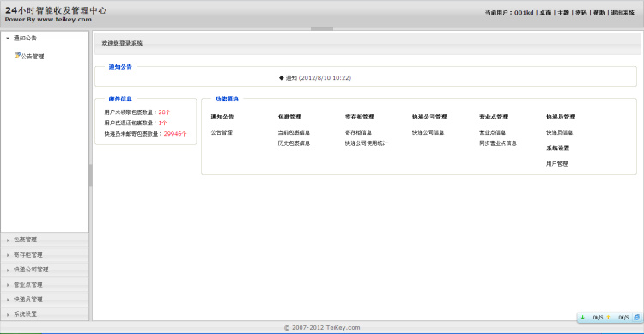This screenshot has height=334, width=644.
Task: Collapse the 通知公告 sidebar section
Action: (x=45, y=38)
